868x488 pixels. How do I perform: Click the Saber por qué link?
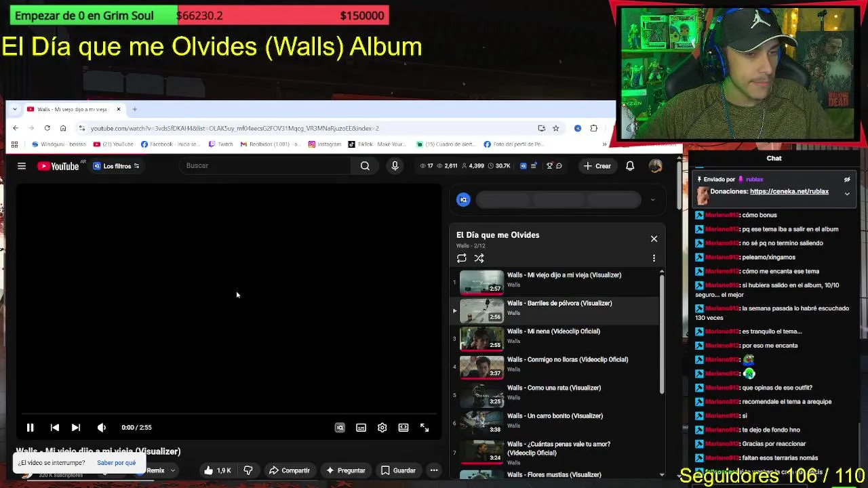point(116,463)
